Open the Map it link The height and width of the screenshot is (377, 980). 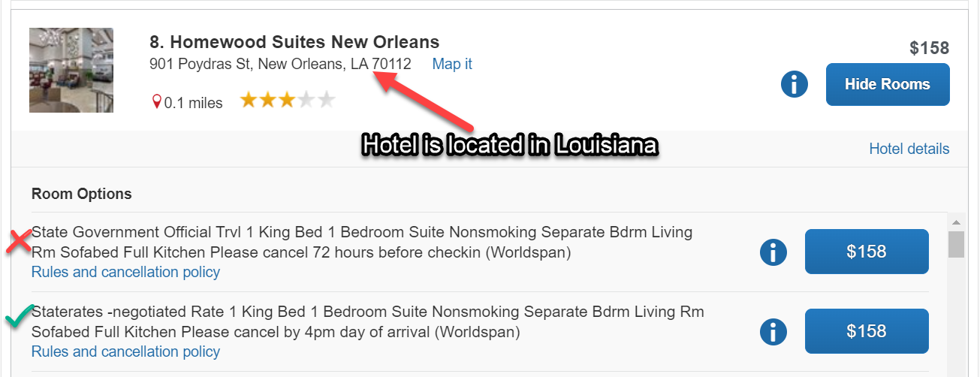[x=452, y=64]
